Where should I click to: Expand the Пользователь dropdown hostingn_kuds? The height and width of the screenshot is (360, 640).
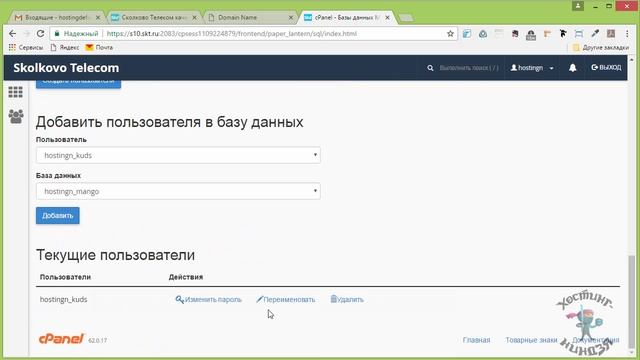178,155
